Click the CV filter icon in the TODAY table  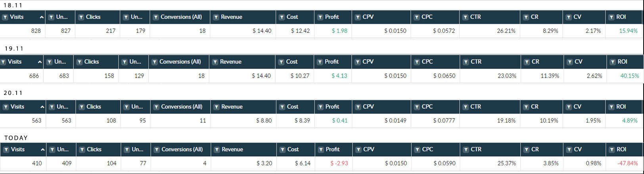coord(569,150)
